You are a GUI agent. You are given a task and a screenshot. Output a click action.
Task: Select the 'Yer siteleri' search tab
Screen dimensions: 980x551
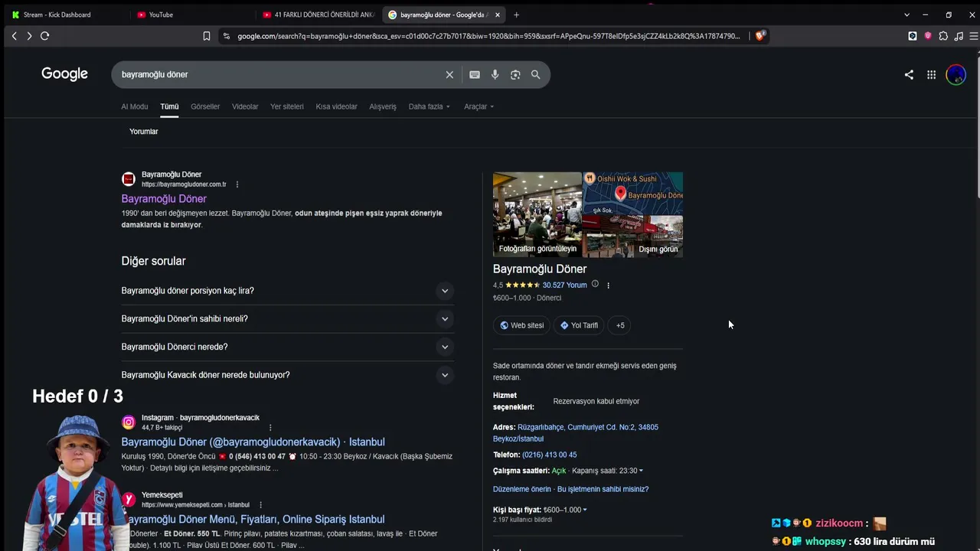click(287, 106)
